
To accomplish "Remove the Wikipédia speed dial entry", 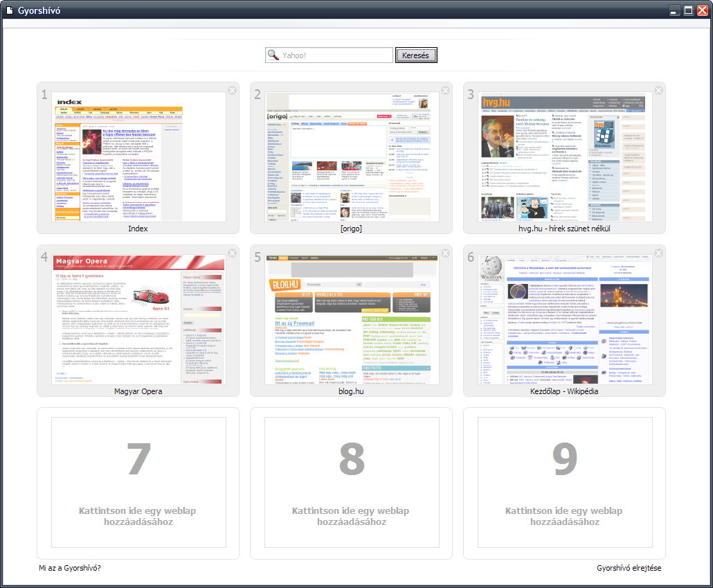I will (x=659, y=253).
